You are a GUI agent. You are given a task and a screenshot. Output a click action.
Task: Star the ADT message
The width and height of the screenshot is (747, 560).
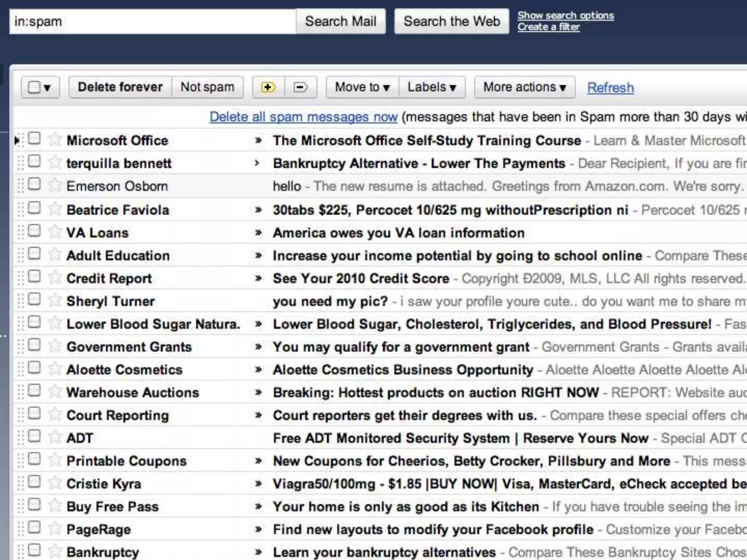(x=55, y=437)
